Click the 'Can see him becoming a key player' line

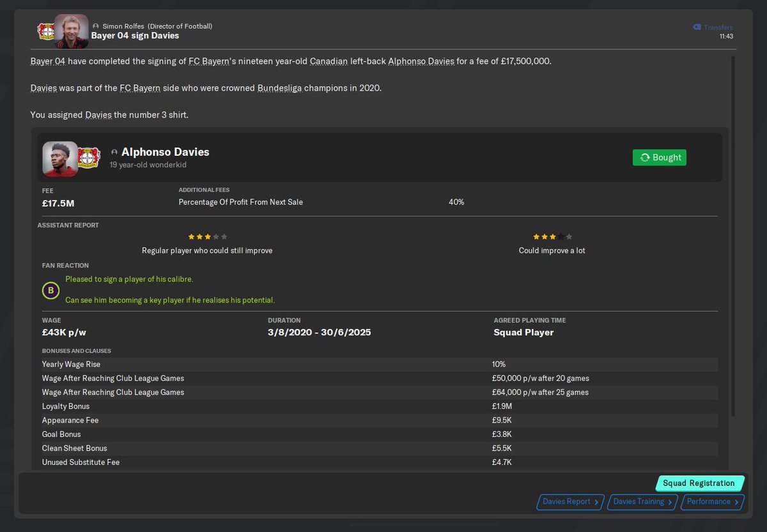coord(170,300)
